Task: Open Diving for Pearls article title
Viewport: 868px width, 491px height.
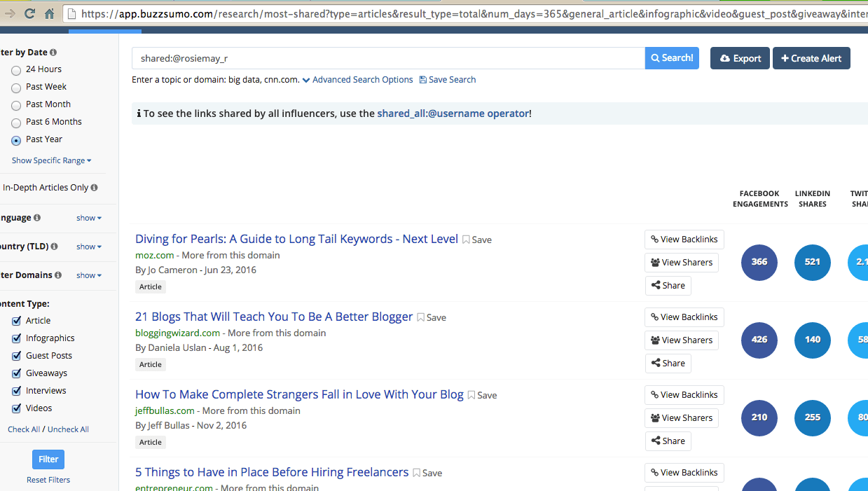Action: [x=296, y=239]
